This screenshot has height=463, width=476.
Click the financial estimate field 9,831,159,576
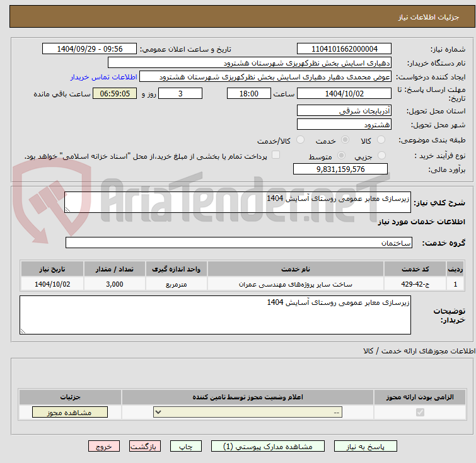340,169
